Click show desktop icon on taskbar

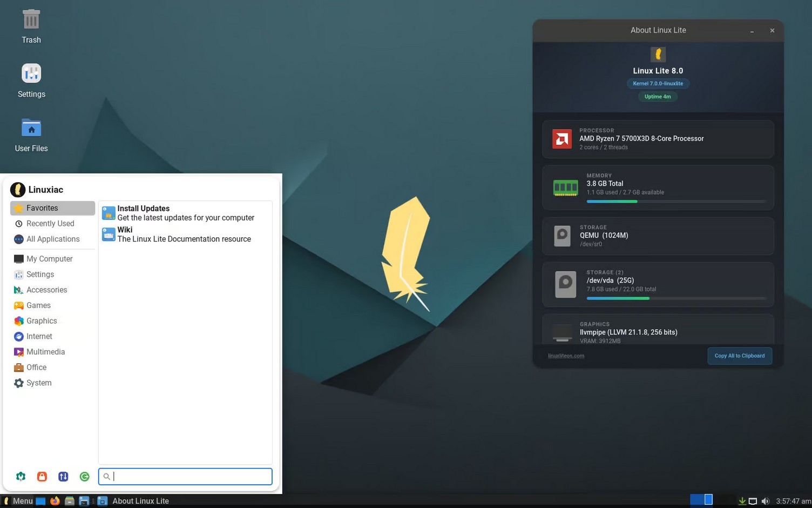(x=40, y=501)
